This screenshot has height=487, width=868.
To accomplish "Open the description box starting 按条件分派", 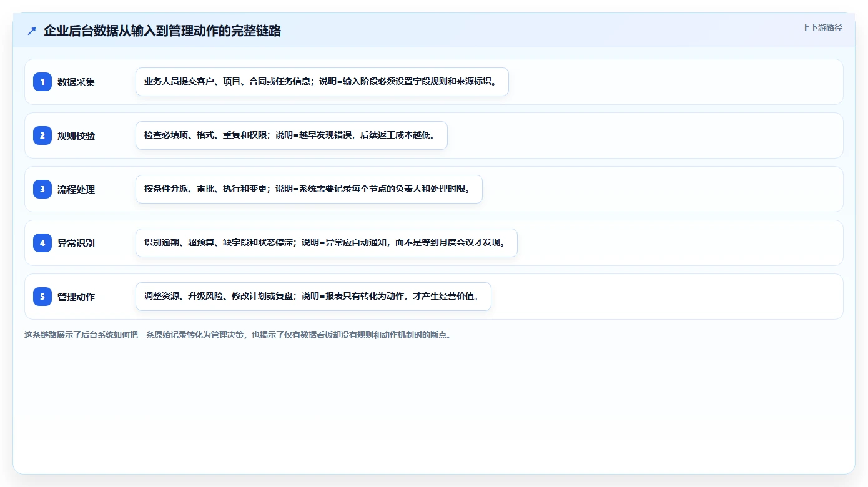I will 309,189.
